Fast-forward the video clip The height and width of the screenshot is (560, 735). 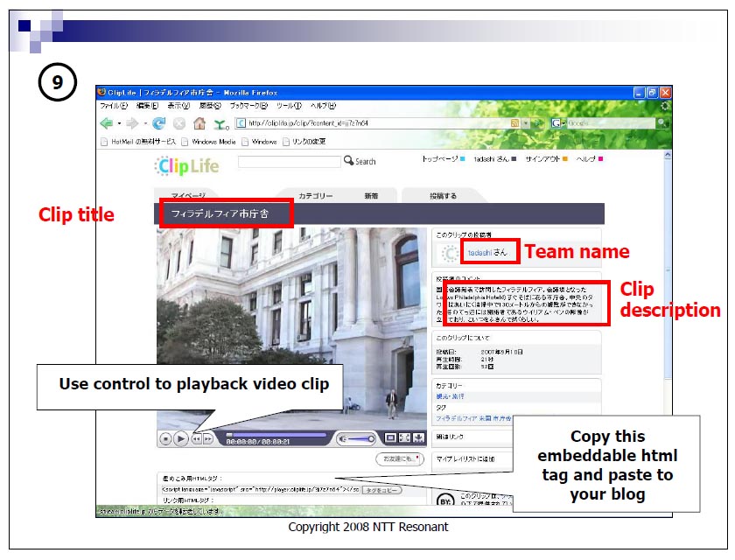pyautogui.click(x=207, y=439)
